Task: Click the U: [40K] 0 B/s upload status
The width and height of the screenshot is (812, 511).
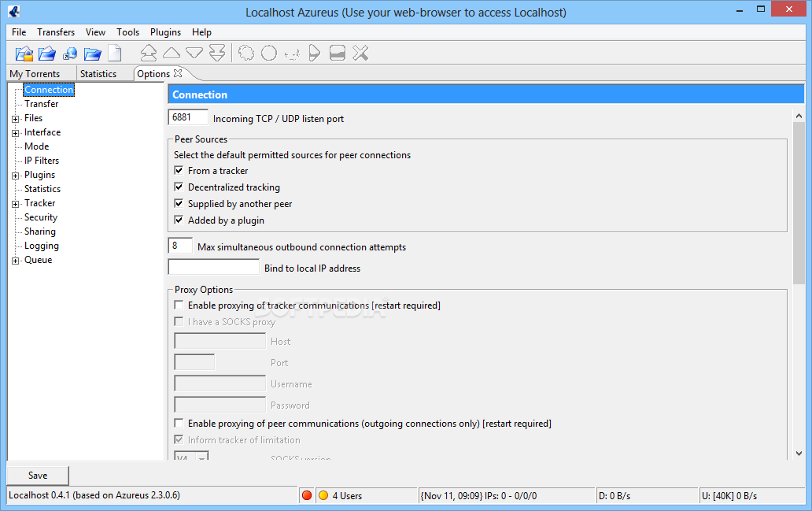Action: click(729, 496)
